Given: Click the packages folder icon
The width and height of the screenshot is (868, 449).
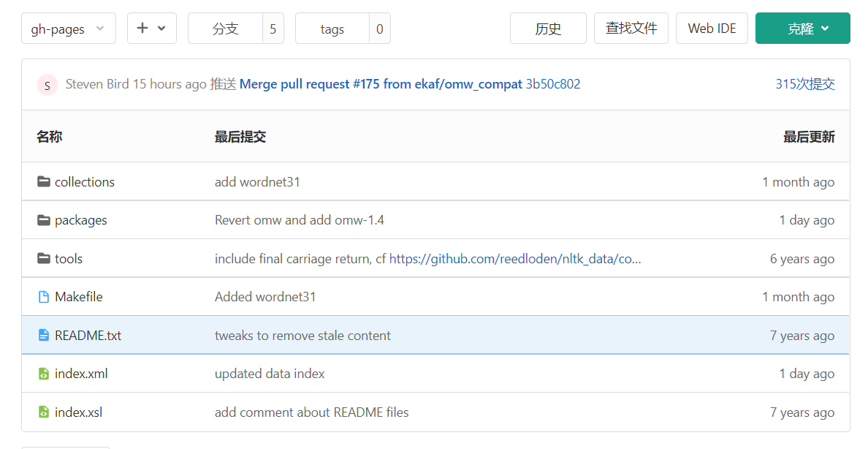Looking at the screenshot, I should point(43,220).
